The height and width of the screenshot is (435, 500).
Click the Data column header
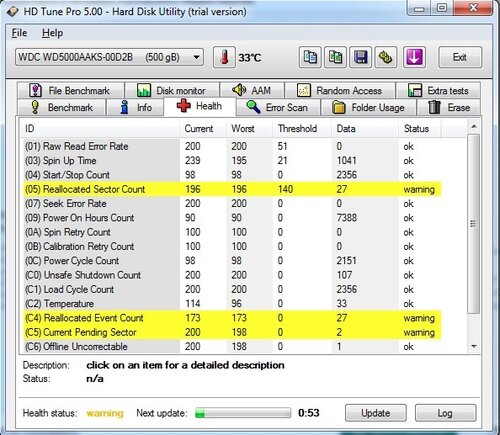pos(365,129)
